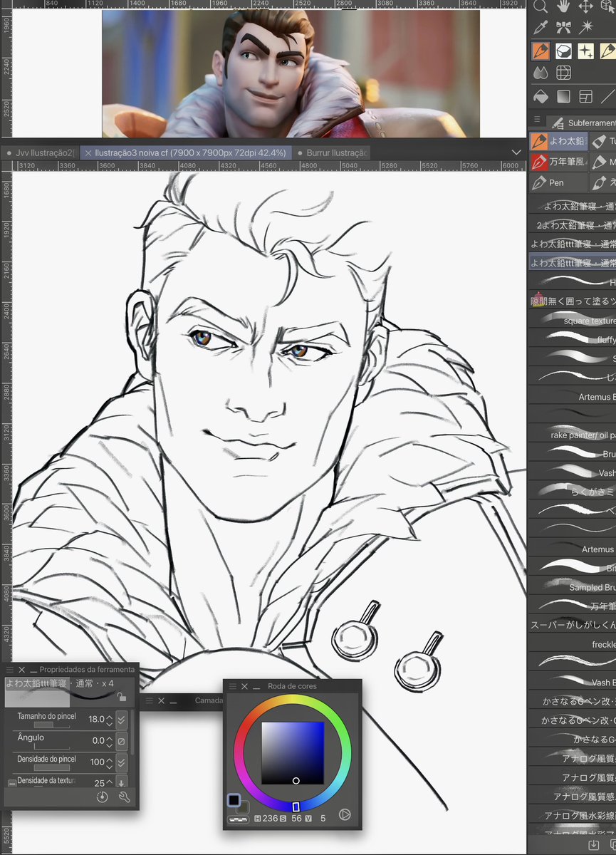Choose the 万年筆風 red pen tool group
Image resolution: width=616 pixels, height=855 pixels.
[x=558, y=162]
